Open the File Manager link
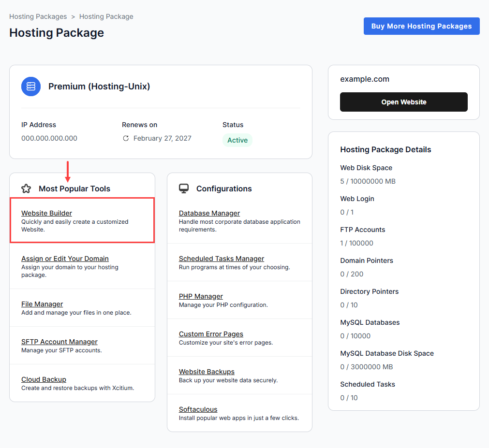 (x=42, y=304)
